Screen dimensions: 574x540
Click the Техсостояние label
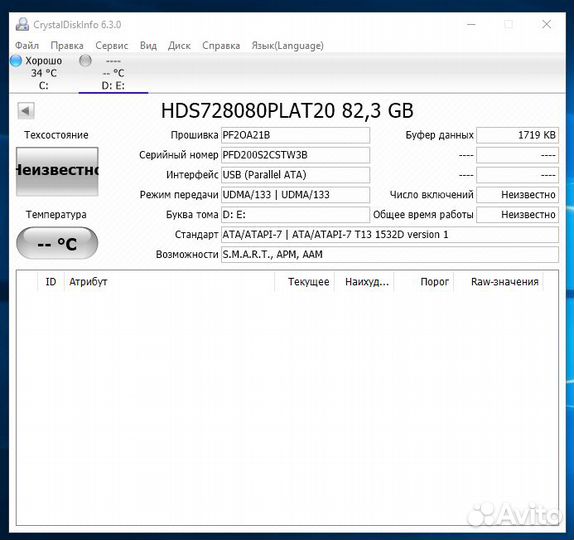56,135
